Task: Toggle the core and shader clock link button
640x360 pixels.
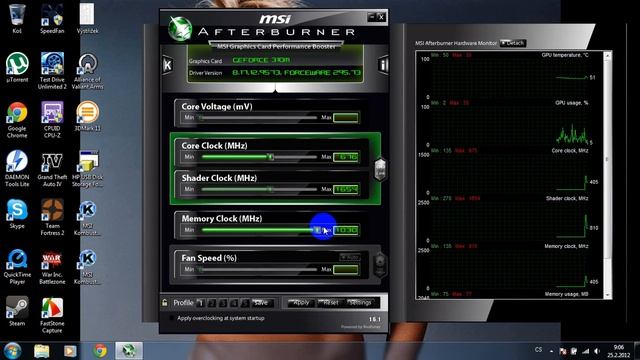Action: click(380, 169)
